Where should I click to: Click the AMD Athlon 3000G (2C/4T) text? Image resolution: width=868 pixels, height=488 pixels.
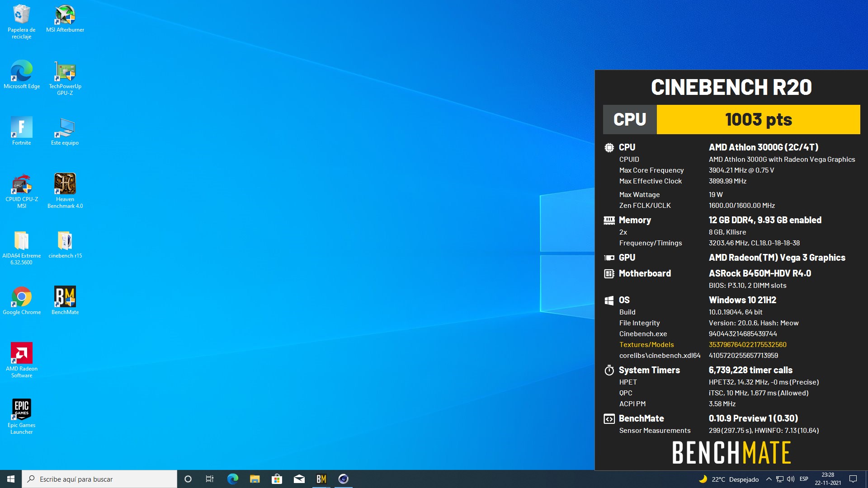click(x=764, y=147)
